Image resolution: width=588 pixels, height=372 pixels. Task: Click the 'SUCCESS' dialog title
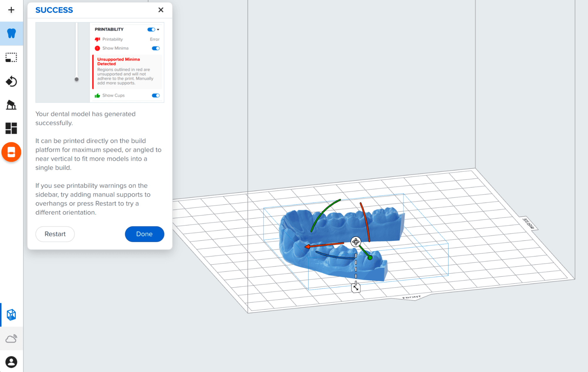click(54, 10)
